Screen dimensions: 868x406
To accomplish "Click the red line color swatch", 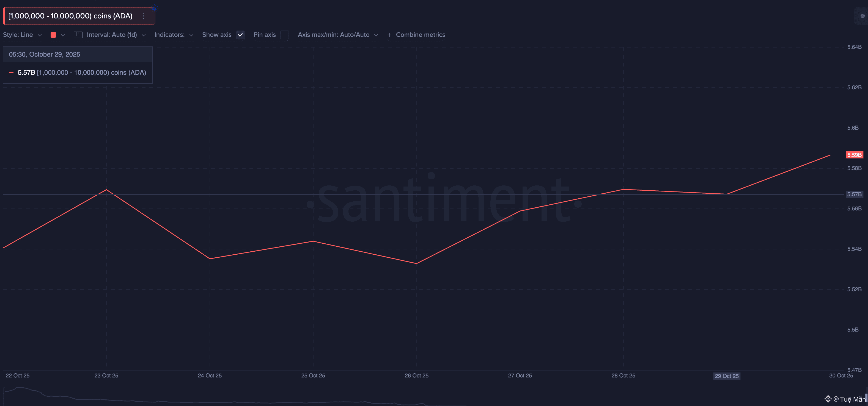I will click(53, 35).
